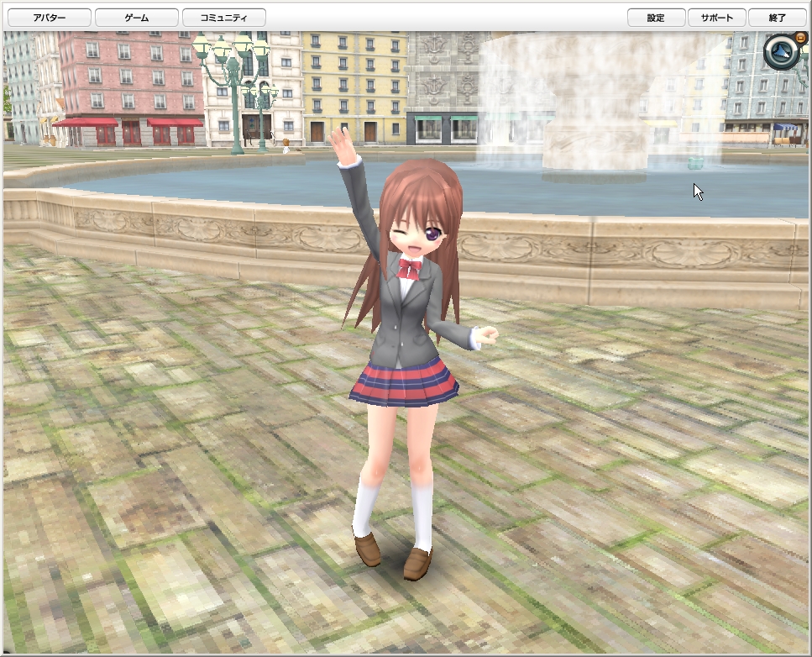Click the green object floating in fountain
The width and height of the screenshot is (812, 657).
coord(695,163)
